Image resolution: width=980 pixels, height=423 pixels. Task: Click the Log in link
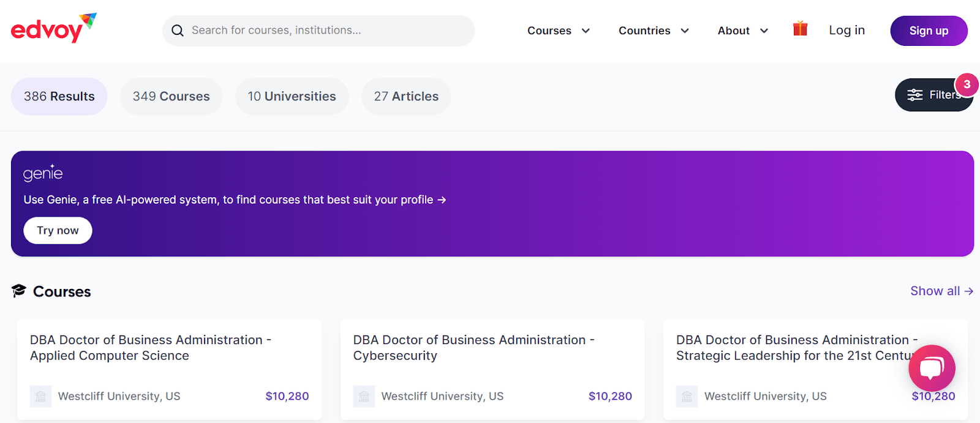(x=847, y=30)
